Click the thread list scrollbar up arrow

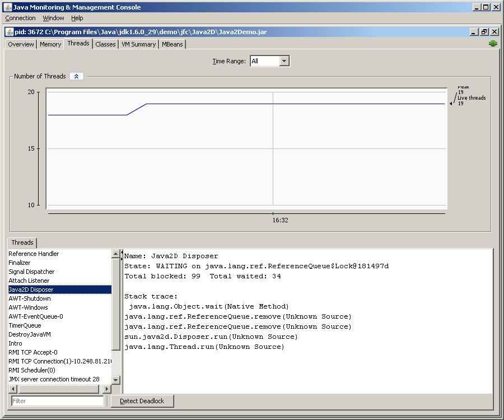[x=116, y=253]
